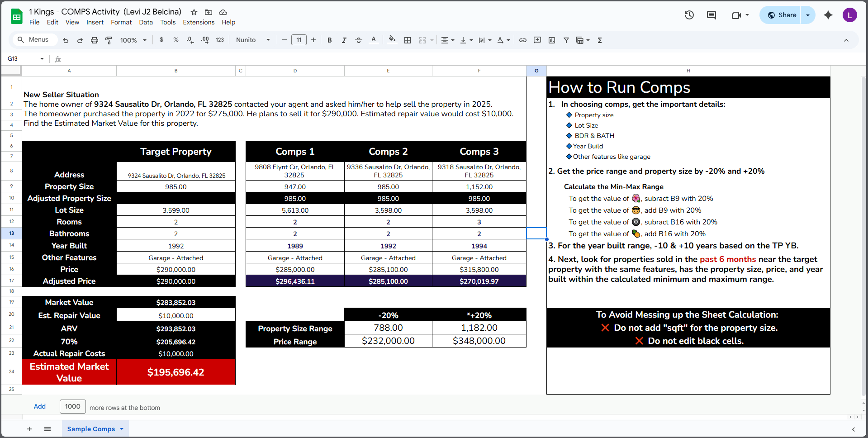This screenshot has height=438, width=868.
Task: Pick a text color
Action: pos(374,40)
